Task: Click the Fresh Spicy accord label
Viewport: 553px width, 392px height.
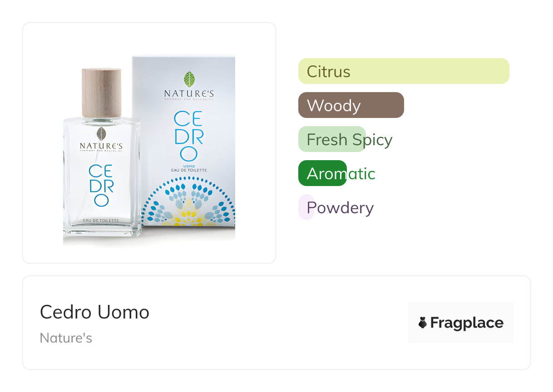Action: click(x=349, y=139)
